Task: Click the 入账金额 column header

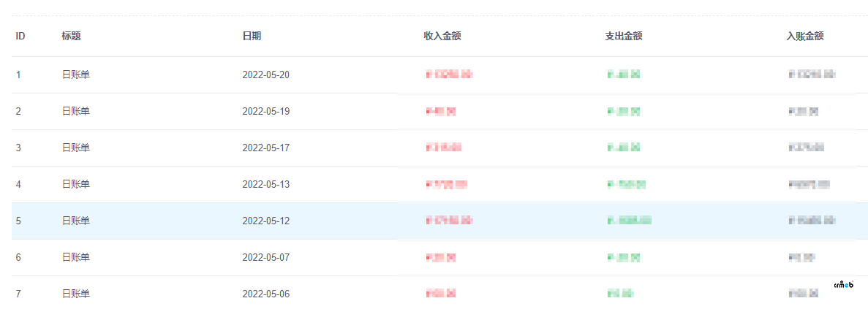Action: pos(805,37)
